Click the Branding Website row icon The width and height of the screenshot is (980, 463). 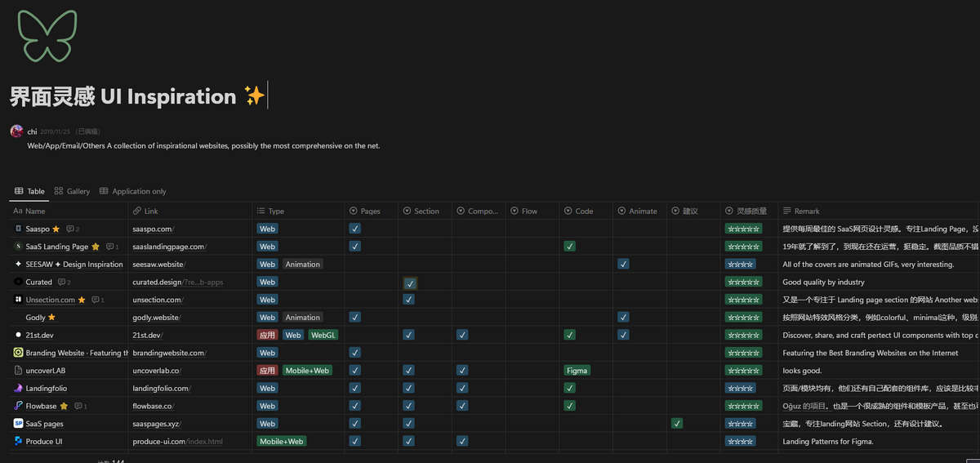(18, 353)
